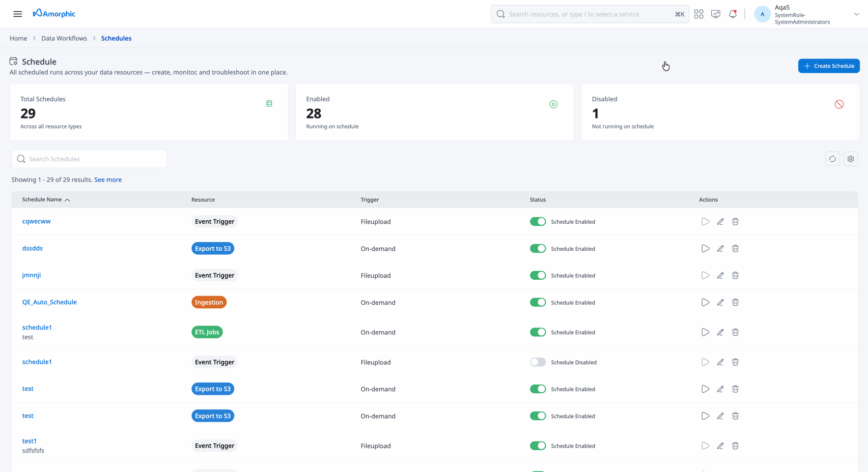
Task: Go to Data Workflows breadcrumb
Action: [x=64, y=38]
